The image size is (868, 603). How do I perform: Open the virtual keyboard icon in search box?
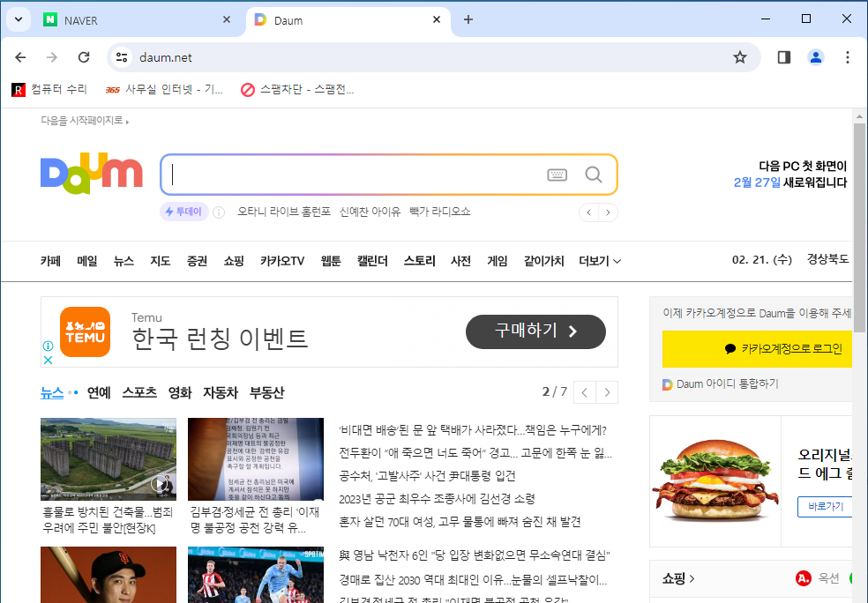click(x=557, y=175)
